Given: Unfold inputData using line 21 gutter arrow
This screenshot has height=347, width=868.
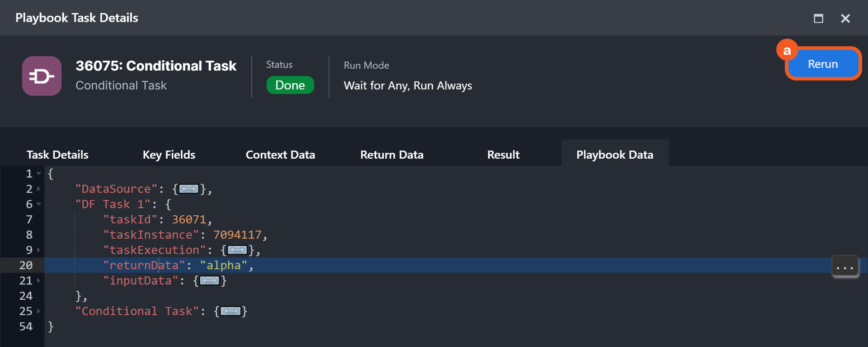Looking at the screenshot, I should tap(39, 280).
